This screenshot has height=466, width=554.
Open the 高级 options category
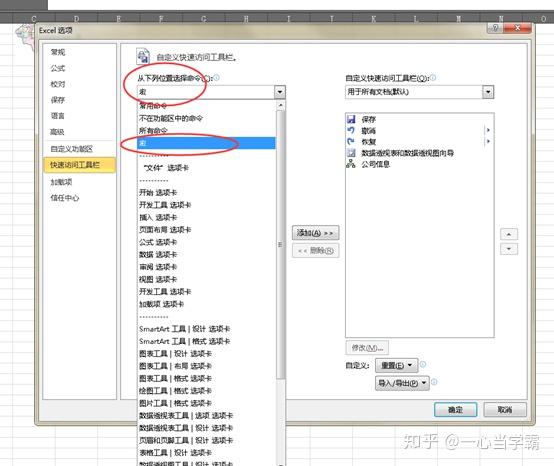pyautogui.click(x=58, y=132)
